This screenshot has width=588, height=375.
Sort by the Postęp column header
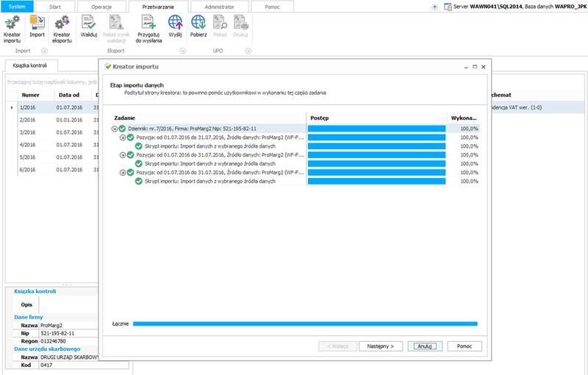pos(376,118)
